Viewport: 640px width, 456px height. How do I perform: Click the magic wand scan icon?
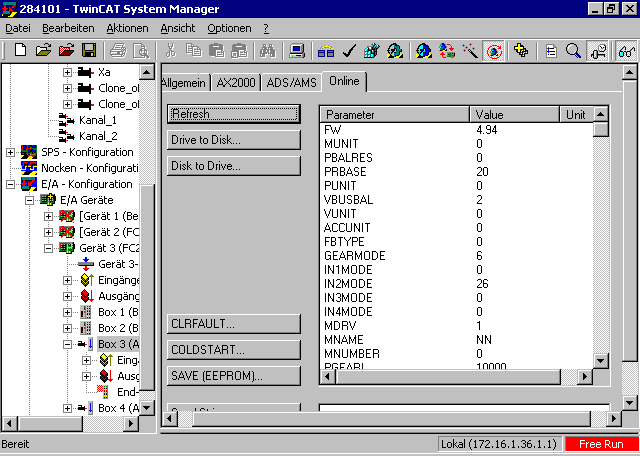[470, 51]
